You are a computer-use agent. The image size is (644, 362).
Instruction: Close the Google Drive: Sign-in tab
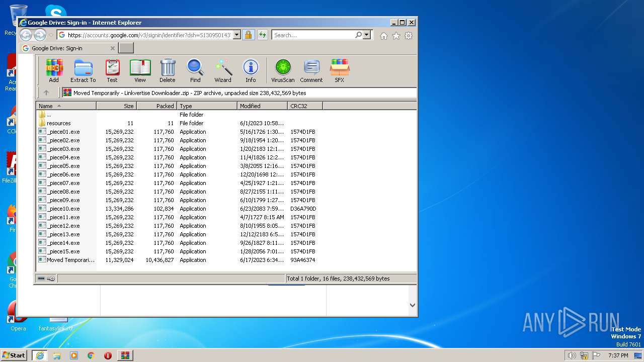(x=113, y=48)
